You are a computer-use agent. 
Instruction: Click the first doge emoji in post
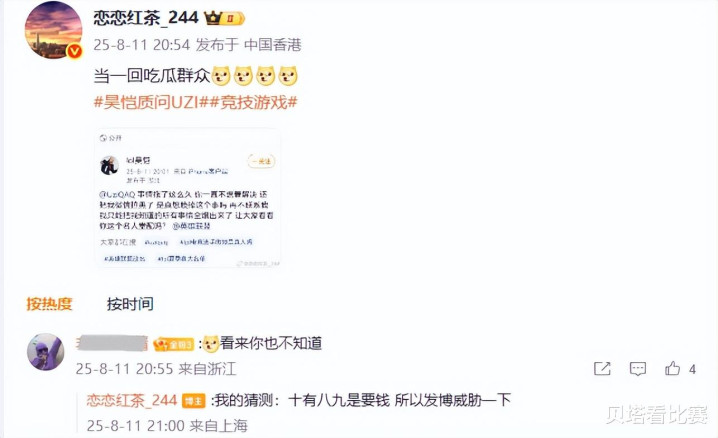[221, 76]
